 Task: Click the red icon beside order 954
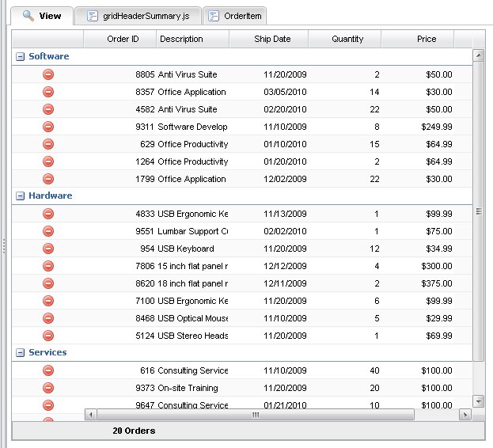tap(47, 249)
